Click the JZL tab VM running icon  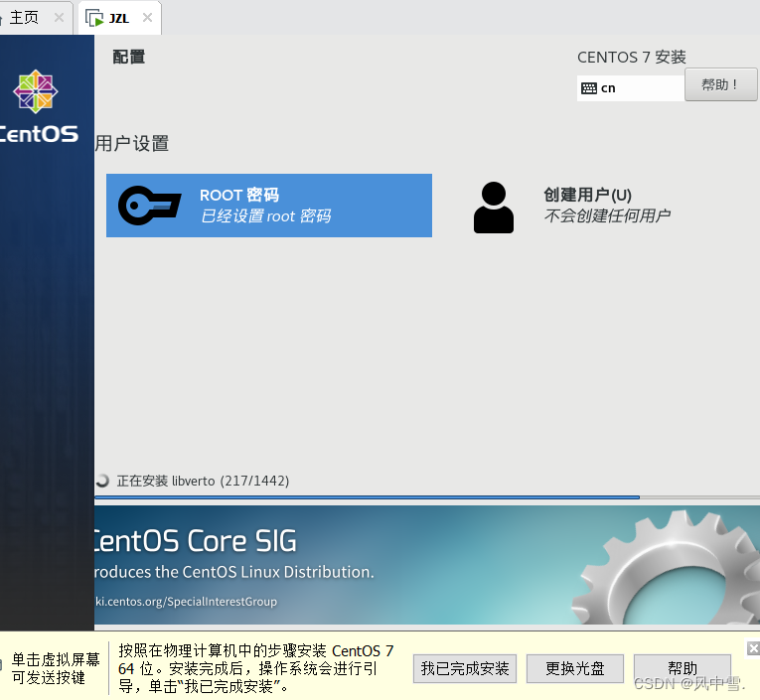click(x=94, y=19)
